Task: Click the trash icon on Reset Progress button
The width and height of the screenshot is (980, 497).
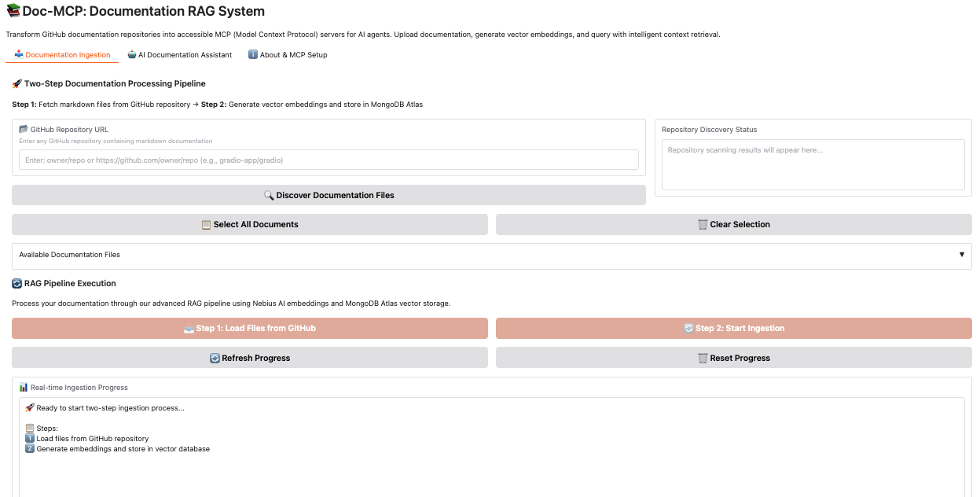Action: (702, 358)
